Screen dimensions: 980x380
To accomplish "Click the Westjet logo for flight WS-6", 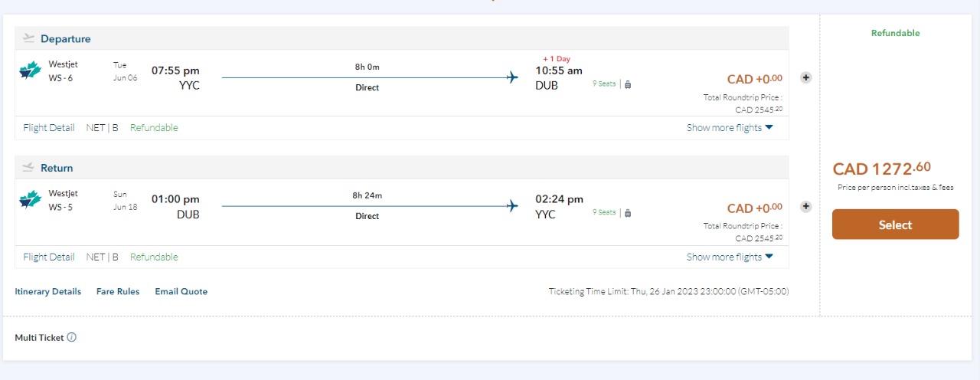I will (30, 71).
